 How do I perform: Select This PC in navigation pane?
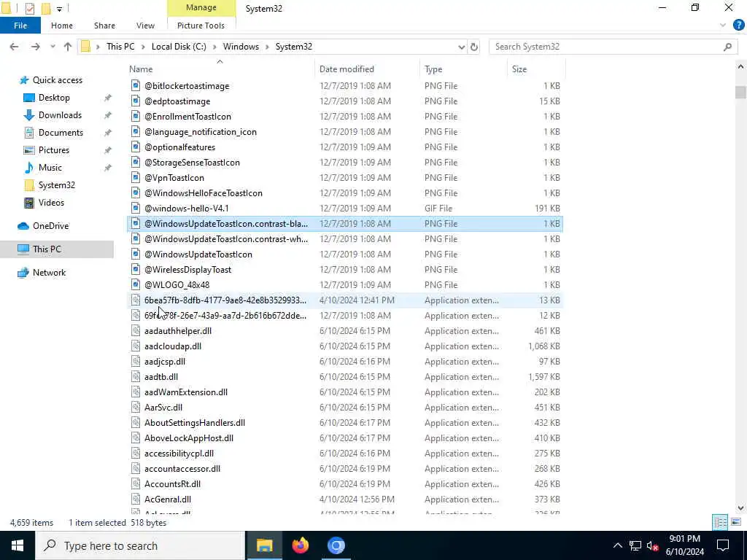point(47,249)
